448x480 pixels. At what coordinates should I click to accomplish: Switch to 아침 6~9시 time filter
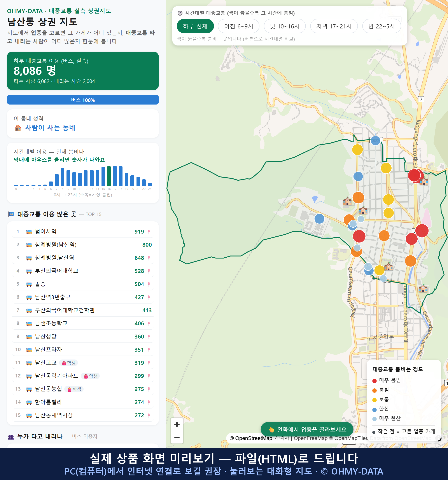coord(238,26)
